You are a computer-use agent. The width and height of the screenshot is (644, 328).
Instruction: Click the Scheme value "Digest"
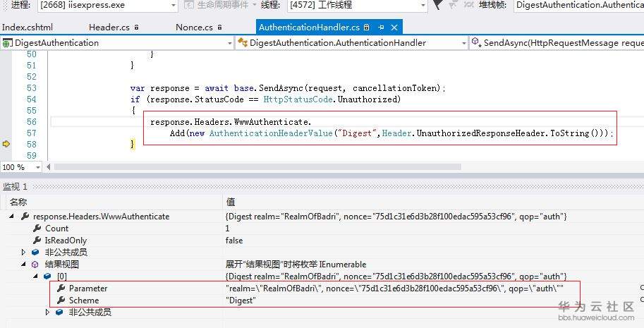[241, 300]
